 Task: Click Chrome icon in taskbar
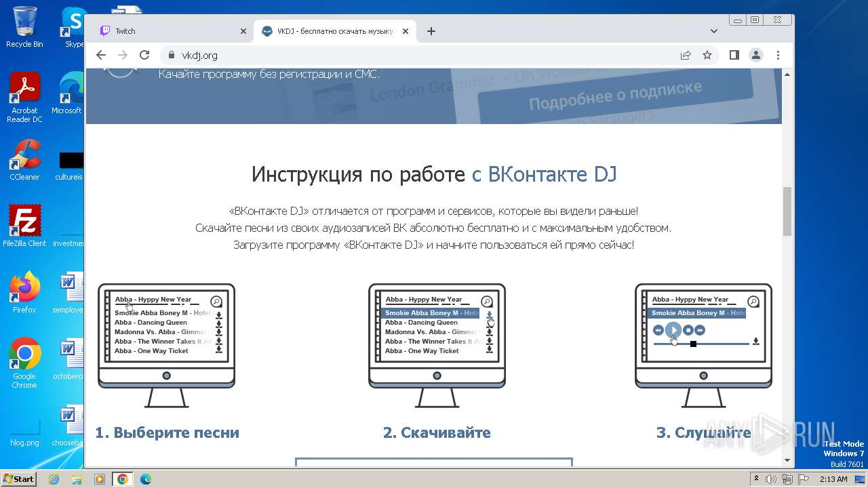[x=123, y=479]
